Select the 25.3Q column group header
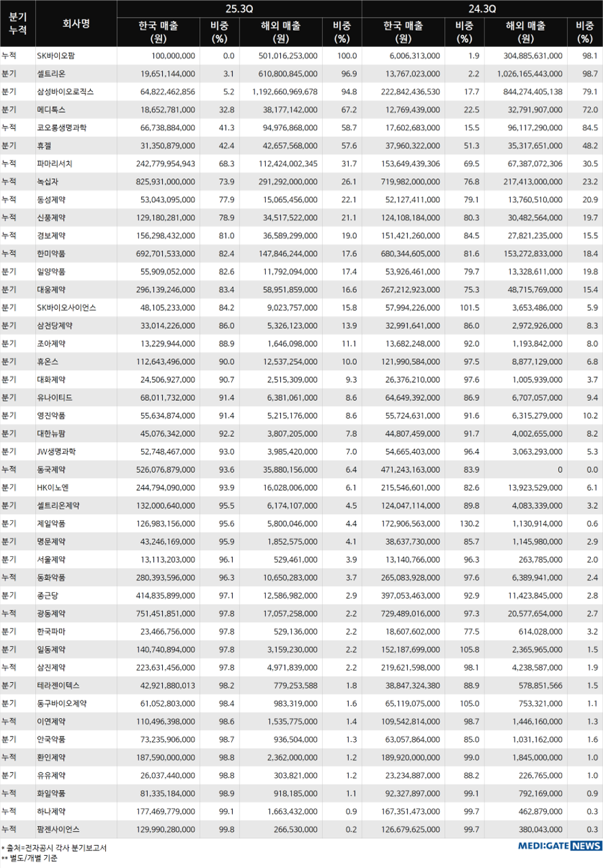The width and height of the screenshot is (603, 868). tap(239, 9)
